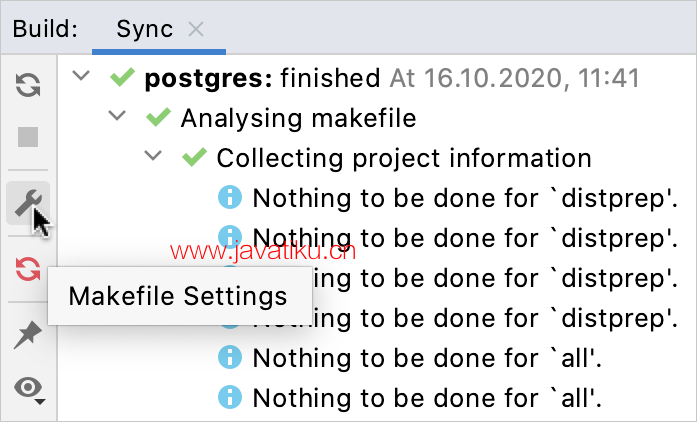Image resolution: width=698 pixels, height=423 pixels.
Task: Collapse Collecting project information node
Action: (x=153, y=156)
